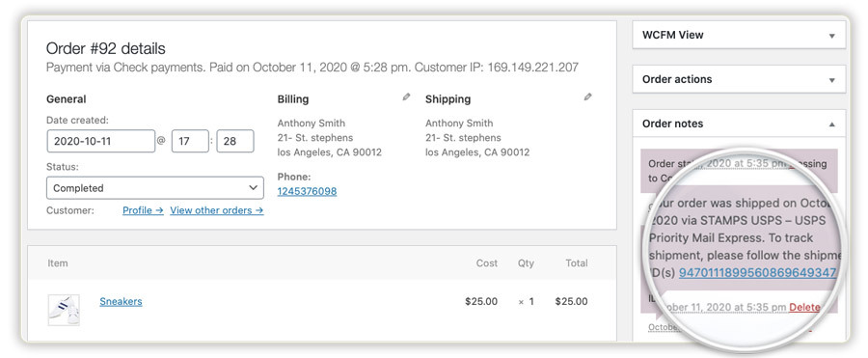Viewport: 868px width, 358px height.
Task: Click the Order #92 details heading
Action: pyautogui.click(x=106, y=49)
